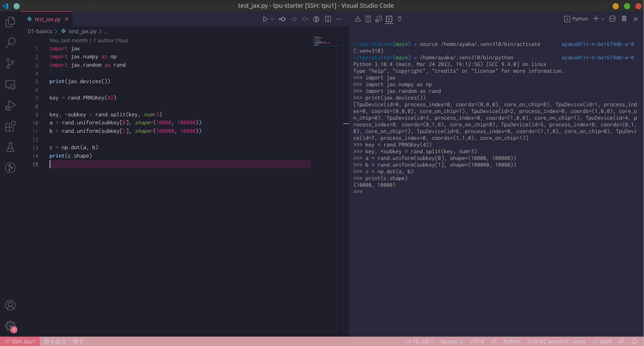Open the Search view in activity bar
This screenshot has height=346, width=644.
10,43
